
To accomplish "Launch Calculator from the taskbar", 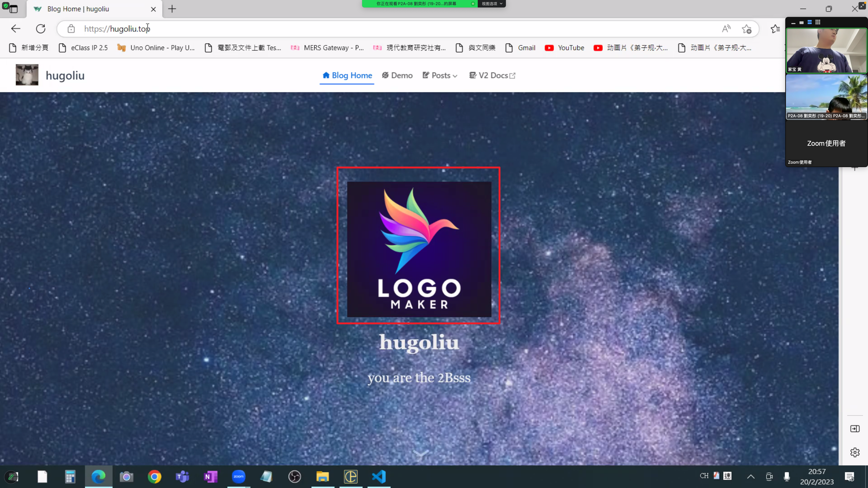I will [70, 476].
